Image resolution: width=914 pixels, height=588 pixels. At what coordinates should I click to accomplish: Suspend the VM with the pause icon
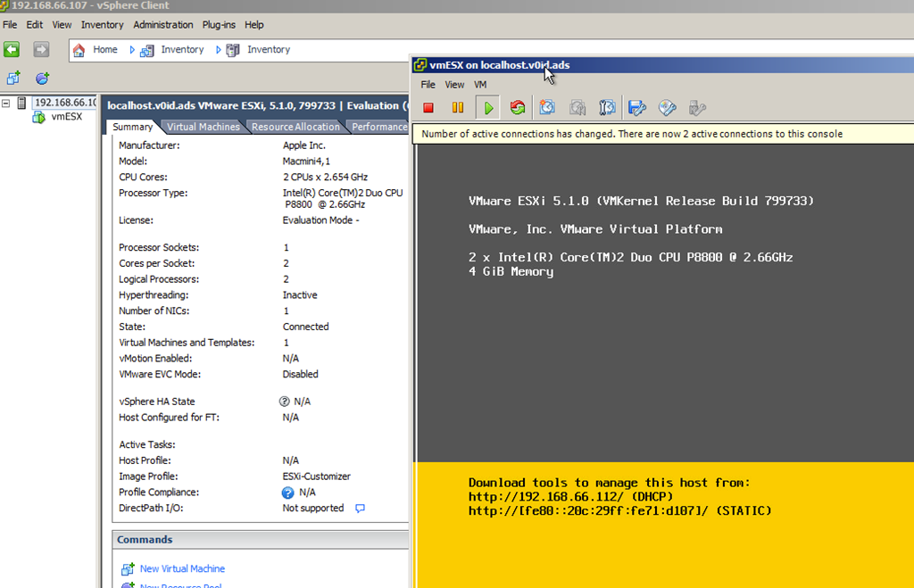(458, 108)
